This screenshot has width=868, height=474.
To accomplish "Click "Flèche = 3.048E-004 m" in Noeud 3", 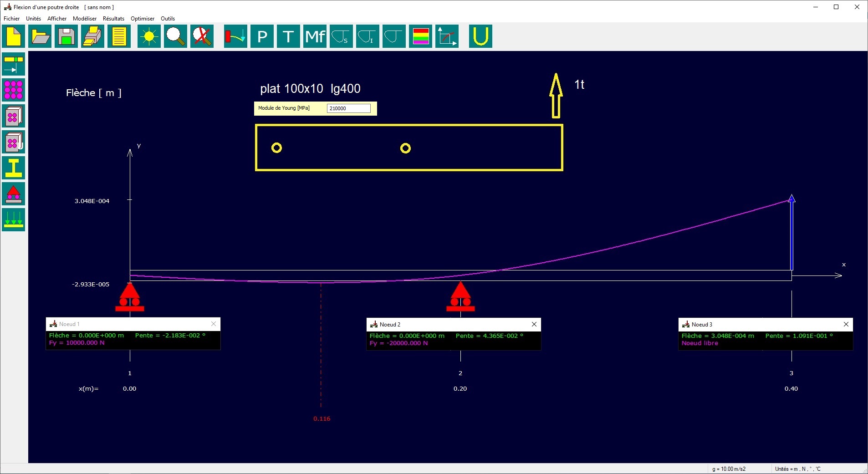I will [x=718, y=336].
